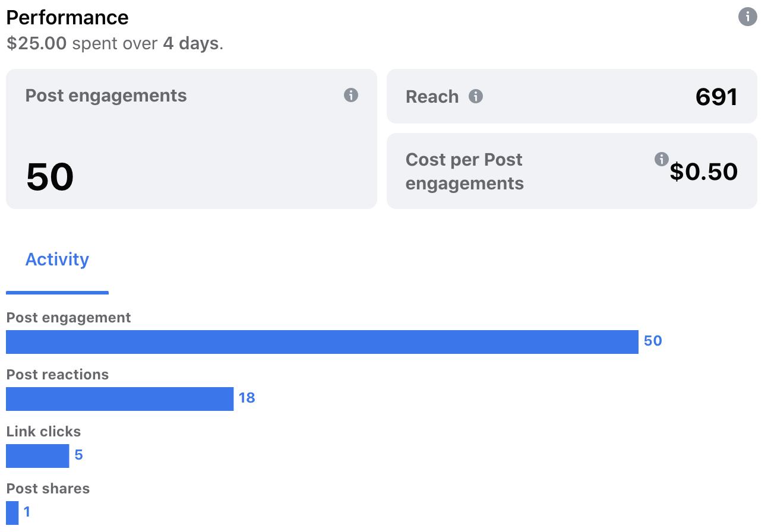Screen dimensions: 771x532
Task: Click the 691 reach value
Action: pos(716,97)
